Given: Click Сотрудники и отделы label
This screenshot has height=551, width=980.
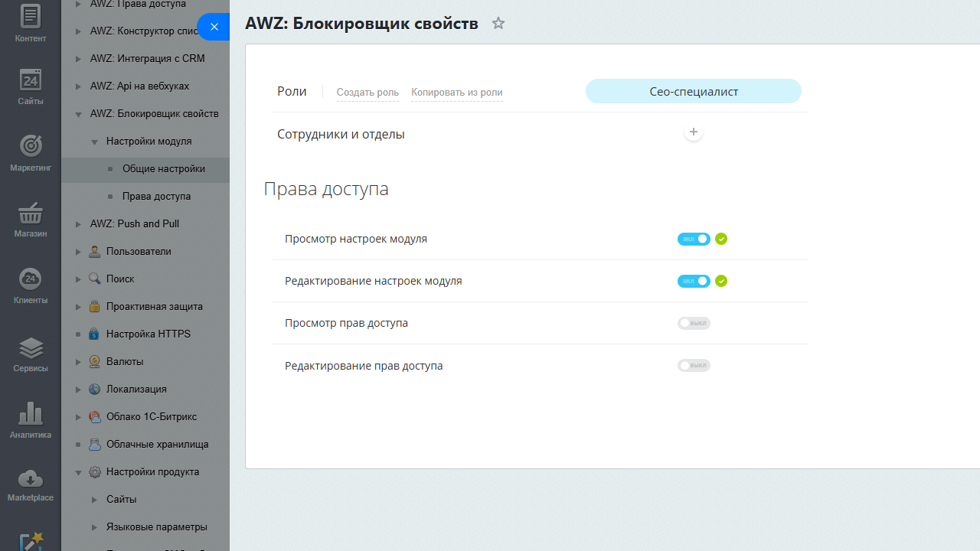Looking at the screenshot, I should pyautogui.click(x=341, y=135).
